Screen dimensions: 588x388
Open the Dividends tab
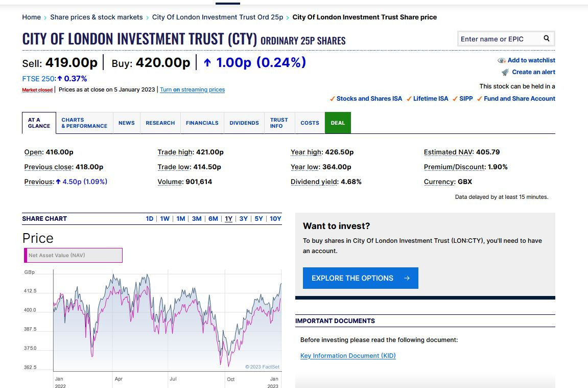tap(244, 123)
